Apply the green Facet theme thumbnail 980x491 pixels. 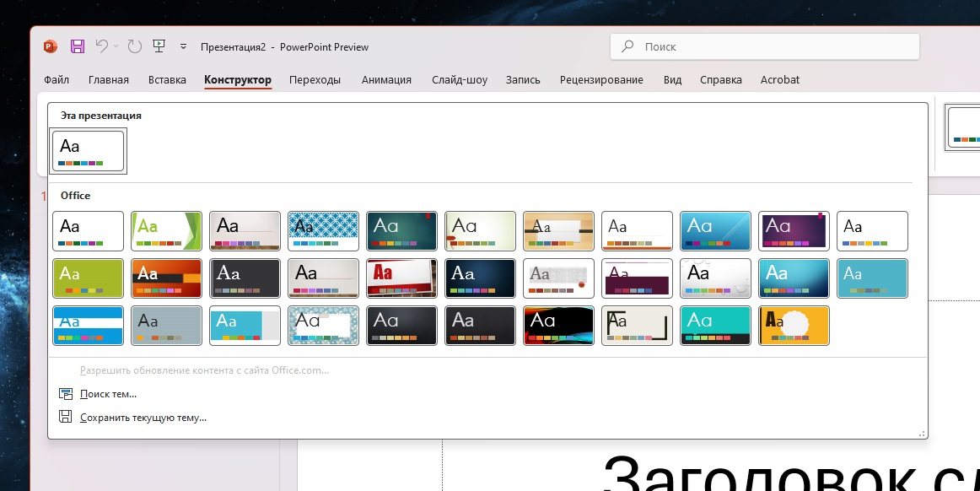[x=166, y=231]
